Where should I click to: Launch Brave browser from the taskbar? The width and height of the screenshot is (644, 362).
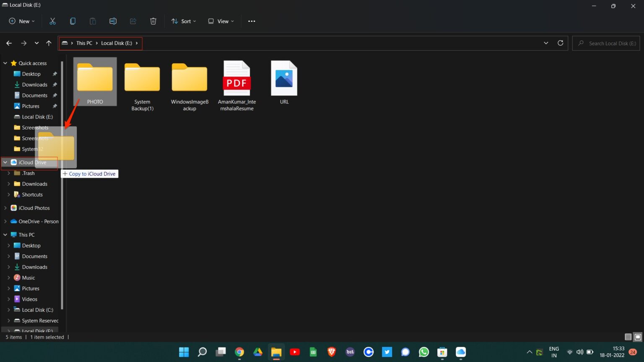pos(331,352)
